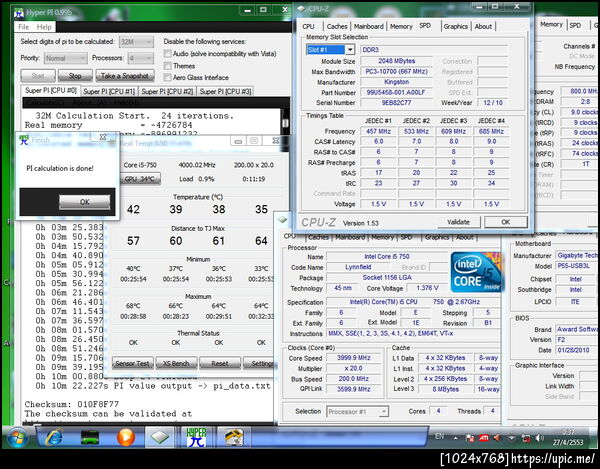Switch to About tab in front CPU-Z

click(483, 26)
